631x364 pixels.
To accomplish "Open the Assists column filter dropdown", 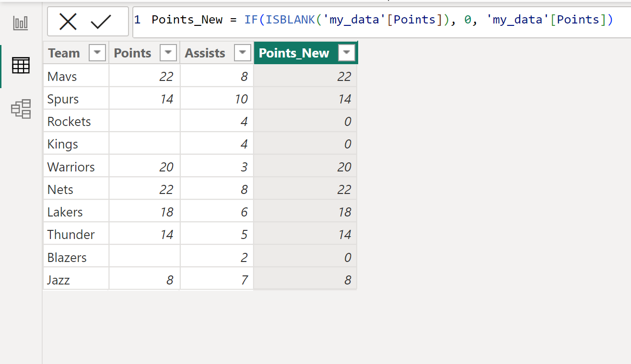I will click(242, 53).
